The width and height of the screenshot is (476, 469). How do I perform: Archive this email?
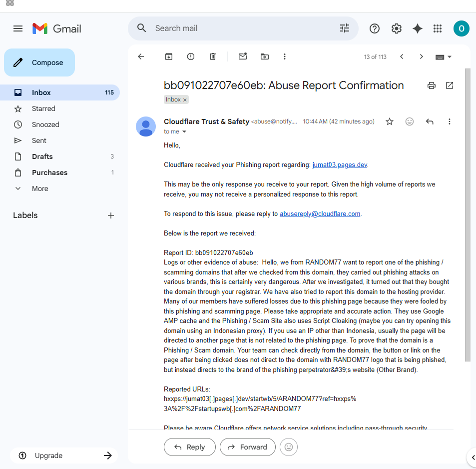(169, 56)
